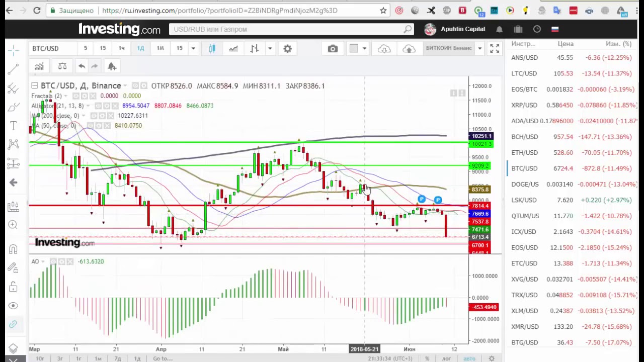
Task: Hide the Alligator indicator eye icon
Action: click(x=98, y=106)
